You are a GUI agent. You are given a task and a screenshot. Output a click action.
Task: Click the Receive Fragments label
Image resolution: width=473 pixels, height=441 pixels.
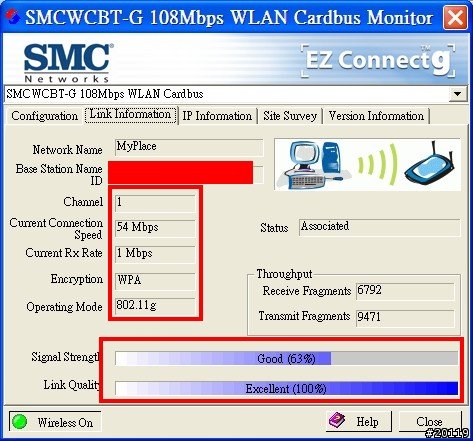click(x=307, y=291)
